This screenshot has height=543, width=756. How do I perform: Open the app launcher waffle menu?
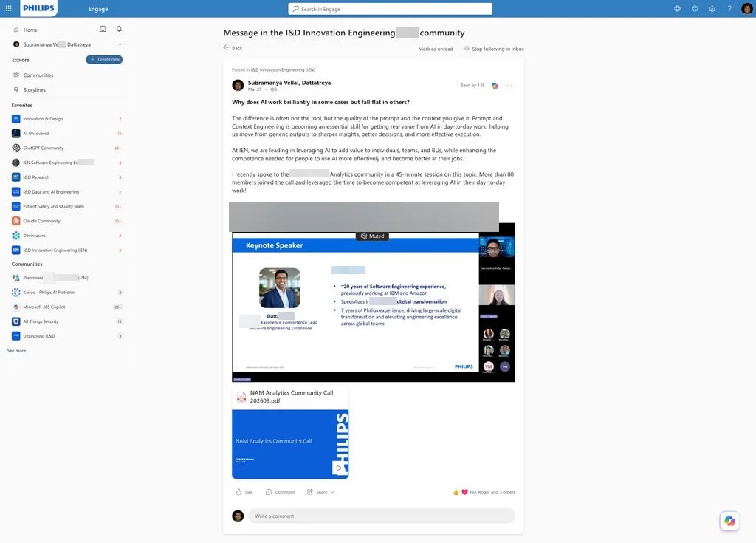pos(9,8)
